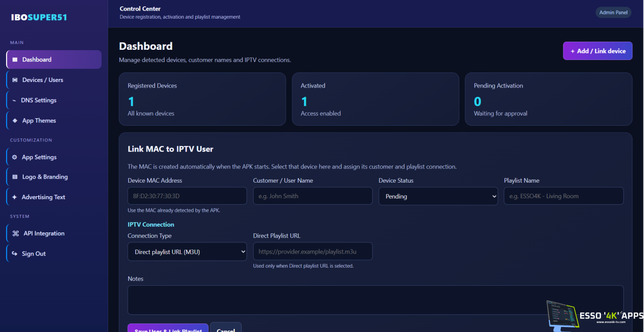644x332 pixels.
Task: Click the Direct Playlist URL field
Action: 312,252
